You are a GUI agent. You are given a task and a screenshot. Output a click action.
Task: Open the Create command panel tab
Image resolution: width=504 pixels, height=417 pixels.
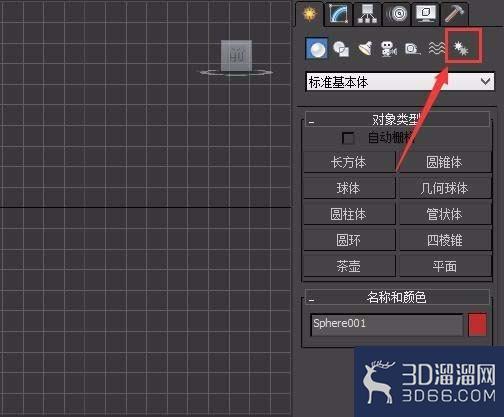[x=310, y=14]
